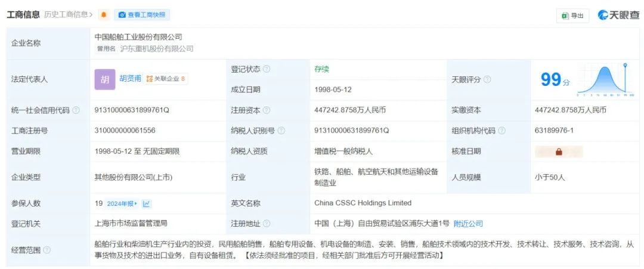Click 小于50人 staff size value
This screenshot has height=269, width=644.
click(550, 177)
